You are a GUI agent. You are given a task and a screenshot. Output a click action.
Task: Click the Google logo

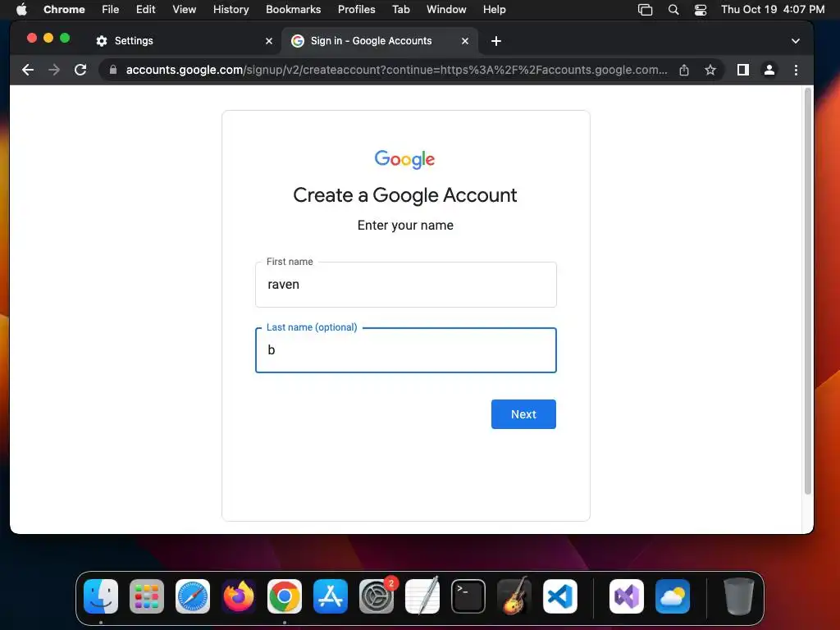point(404,159)
